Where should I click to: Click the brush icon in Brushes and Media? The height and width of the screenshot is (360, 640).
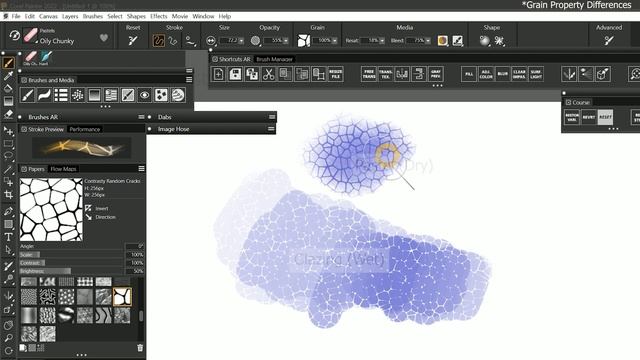(x=27, y=95)
